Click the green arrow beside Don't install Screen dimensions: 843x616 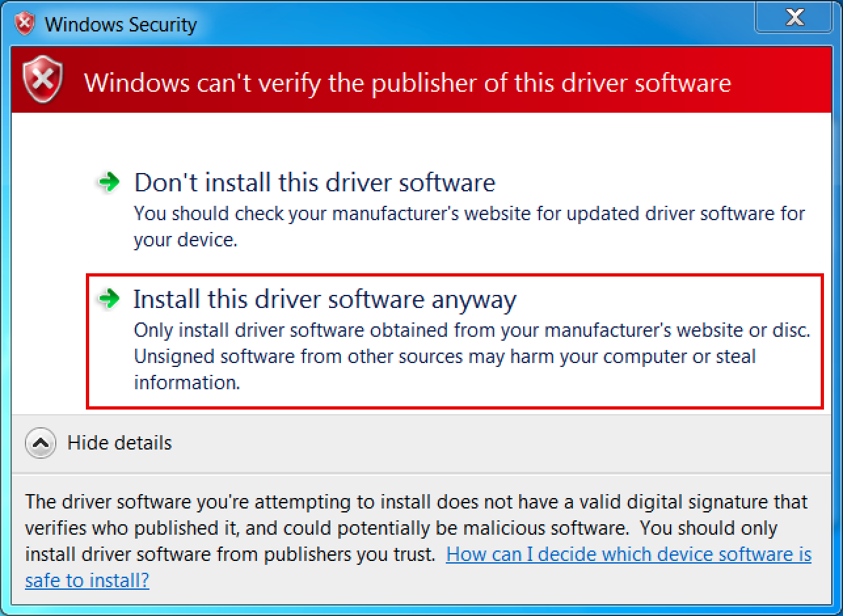pyautogui.click(x=109, y=183)
